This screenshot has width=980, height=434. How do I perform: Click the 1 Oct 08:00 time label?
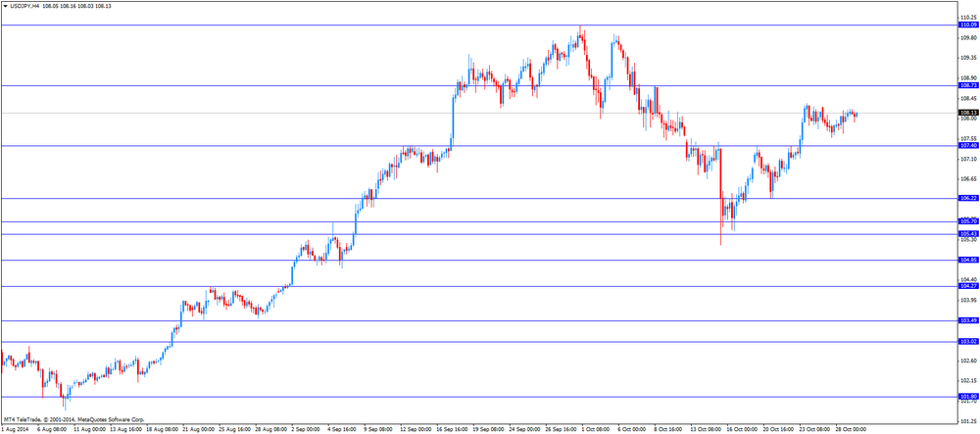pyautogui.click(x=598, y=430)
